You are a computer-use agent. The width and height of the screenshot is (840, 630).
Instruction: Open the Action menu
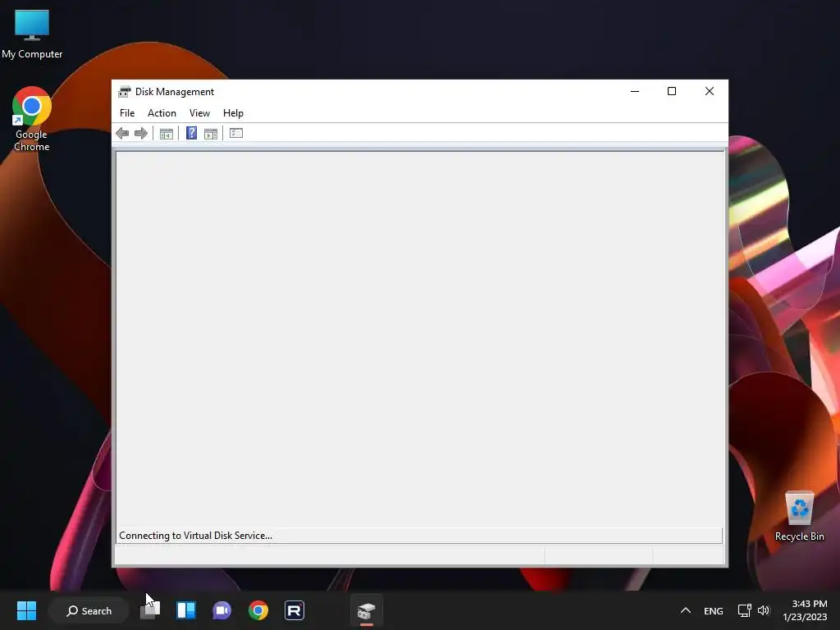pyautogui.click(x=162, y=113)
